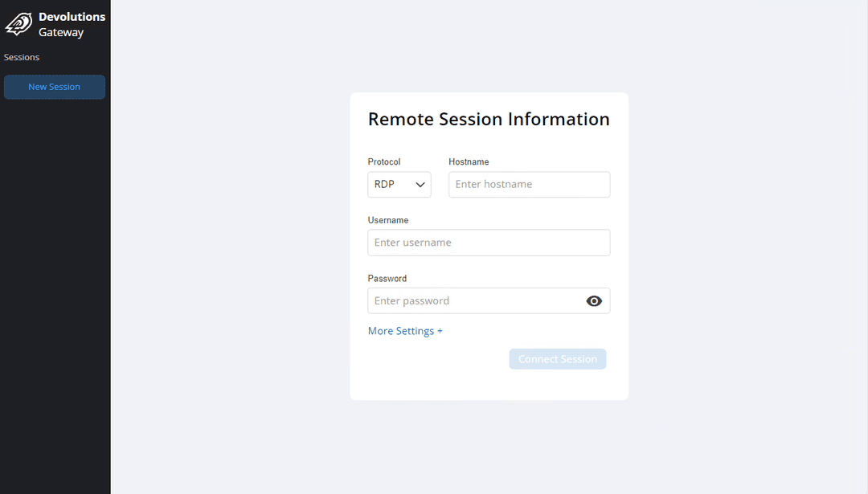The width and height of the screenshot is (868, 494).
Task: Place the cursor in the Enter password field
Action: (474, 301)
